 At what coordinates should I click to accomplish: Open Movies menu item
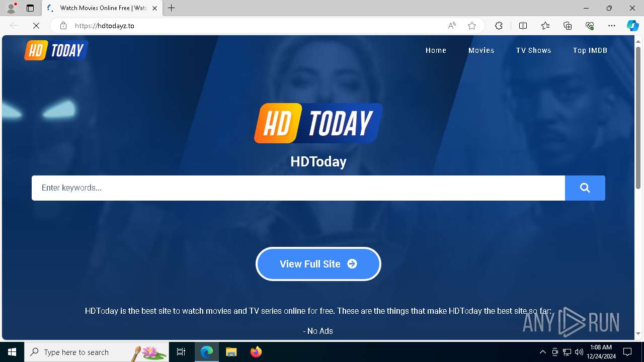(481, 50)
